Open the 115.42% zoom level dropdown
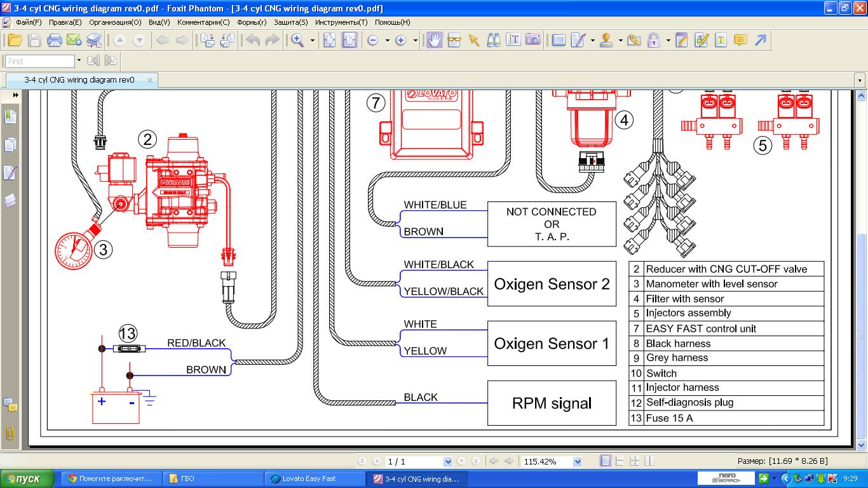The height and width of the screenshot is (488, 868). pos(578,462)
